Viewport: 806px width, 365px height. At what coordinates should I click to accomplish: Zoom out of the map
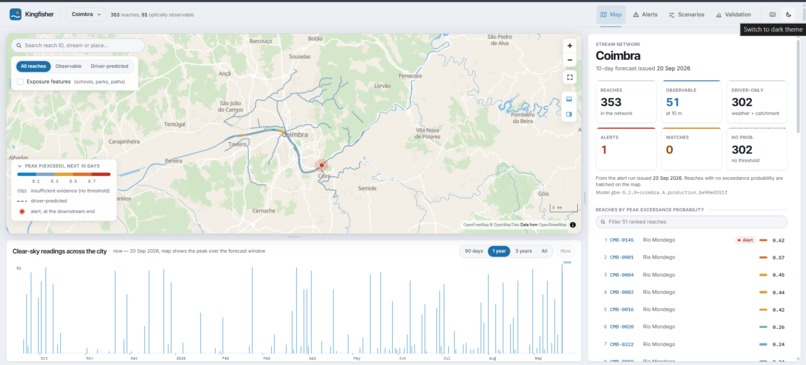click(x=570, y=60)
